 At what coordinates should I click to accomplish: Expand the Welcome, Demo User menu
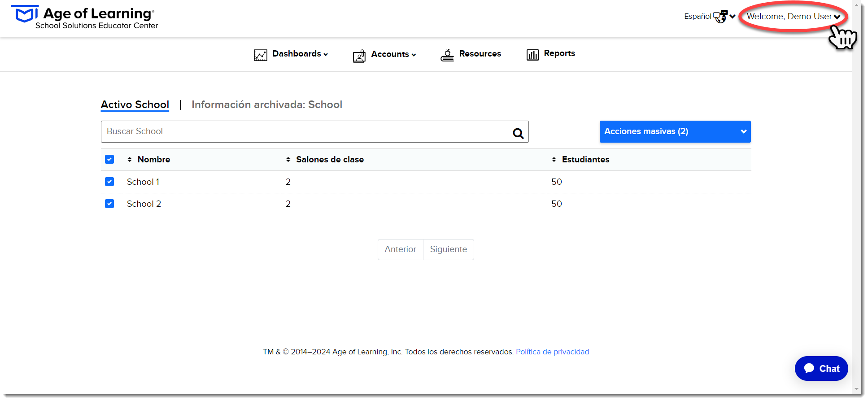[x=793, y=17]
